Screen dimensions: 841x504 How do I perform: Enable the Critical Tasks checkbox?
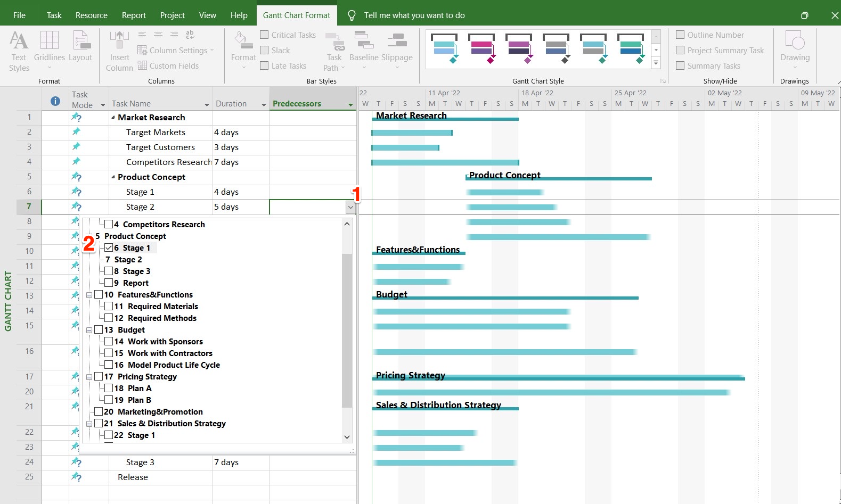[264, 35]
